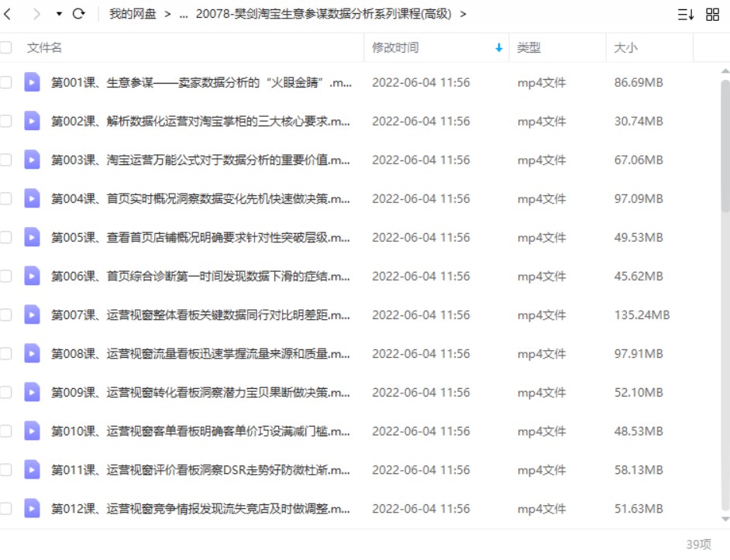Check the box for 第010课

coord(5,431)
